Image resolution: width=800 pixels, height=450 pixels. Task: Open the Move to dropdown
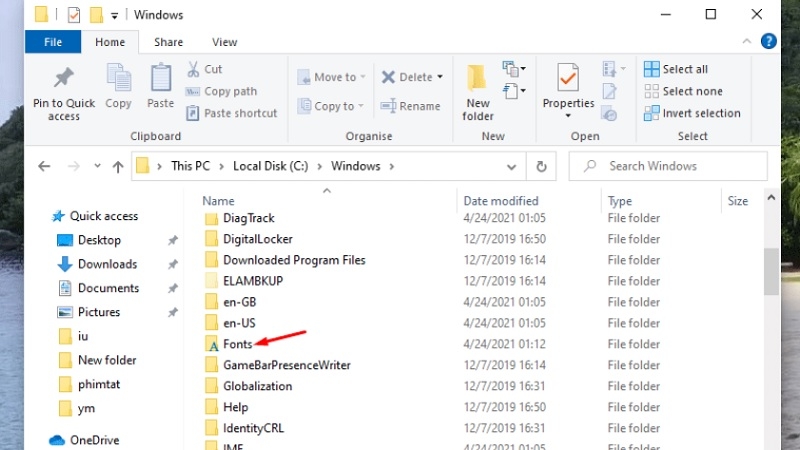click(332, 77)
